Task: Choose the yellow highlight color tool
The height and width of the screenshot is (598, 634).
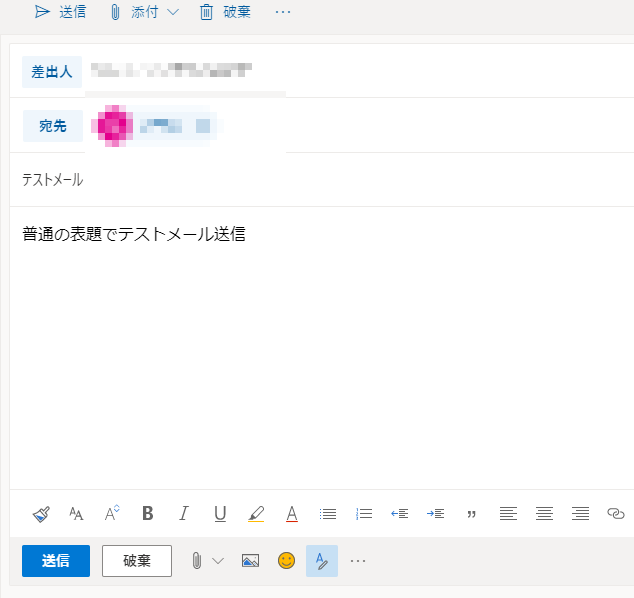Action: tap(256, 514)
